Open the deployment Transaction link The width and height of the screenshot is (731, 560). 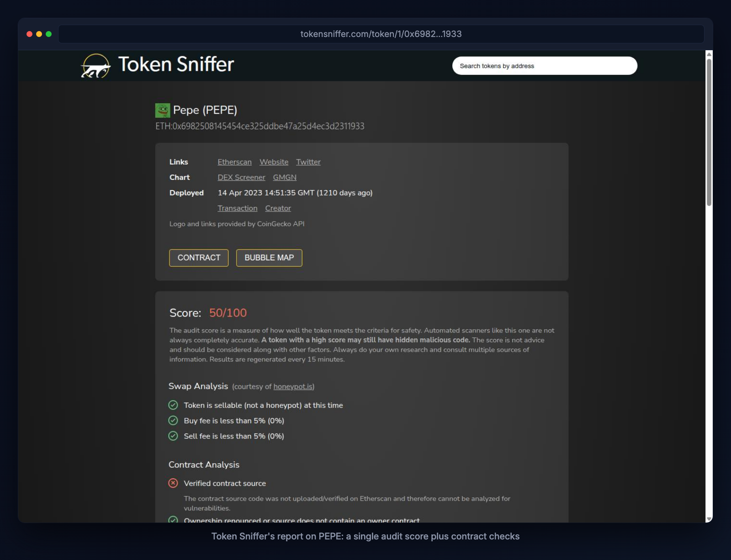238,208
